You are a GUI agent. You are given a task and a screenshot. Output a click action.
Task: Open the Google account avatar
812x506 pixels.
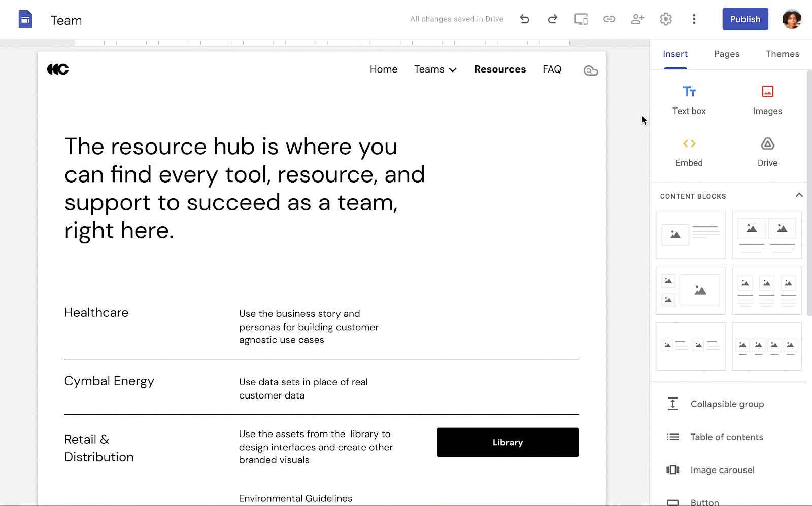coord(792,19)
